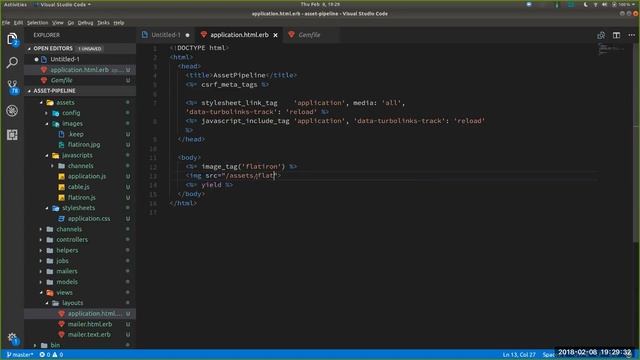Click the master branch in status bar

pyautogui.click(x=20, y=355)
